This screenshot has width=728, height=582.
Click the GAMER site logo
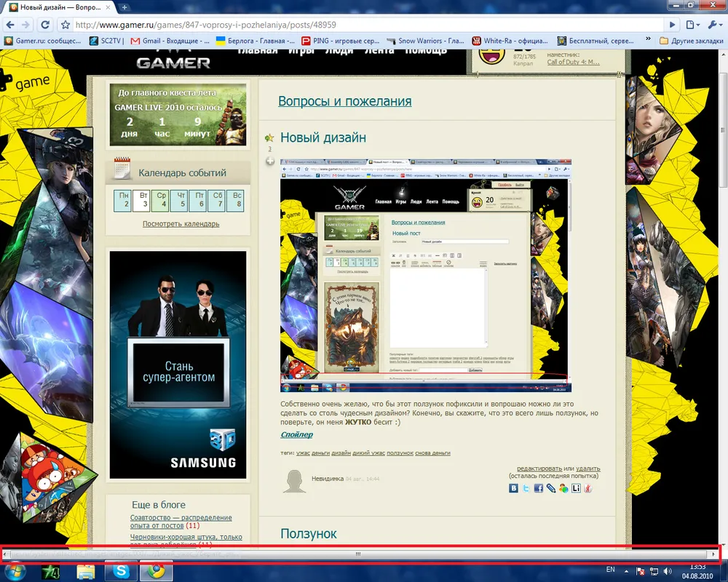(173, 61)
